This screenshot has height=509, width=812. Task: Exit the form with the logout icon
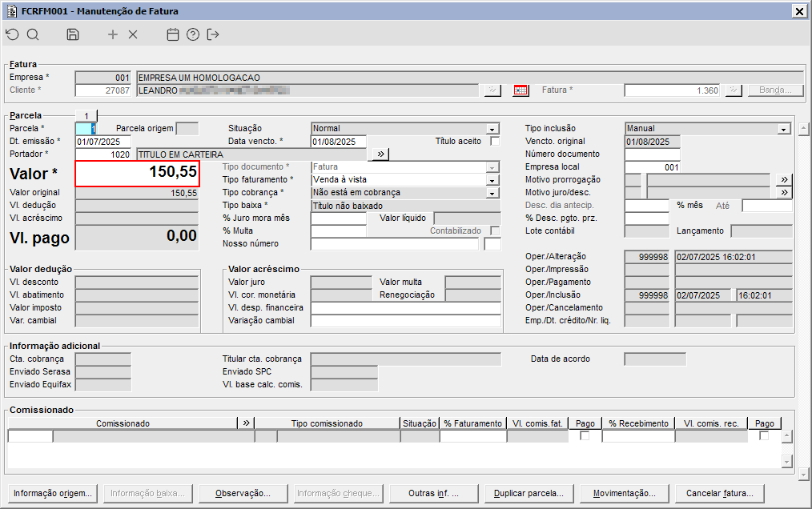[x=213, y=34]
